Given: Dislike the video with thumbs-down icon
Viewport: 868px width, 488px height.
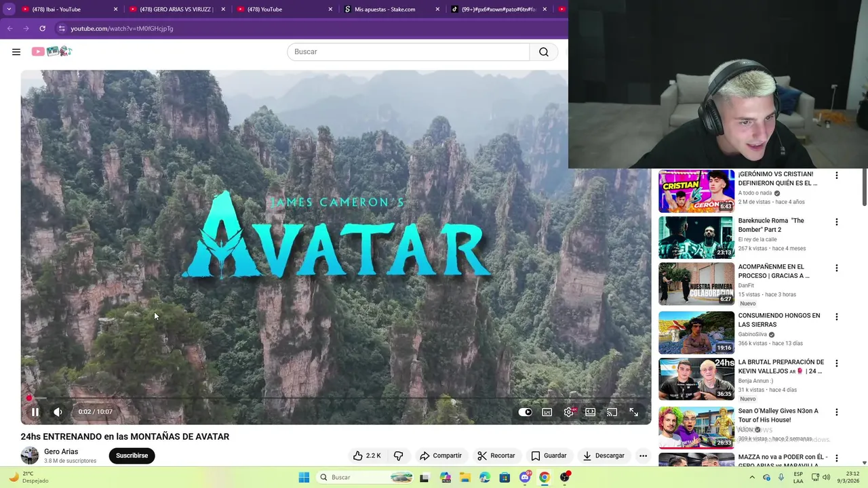Looking at the screenshot, I should (399, 455).
